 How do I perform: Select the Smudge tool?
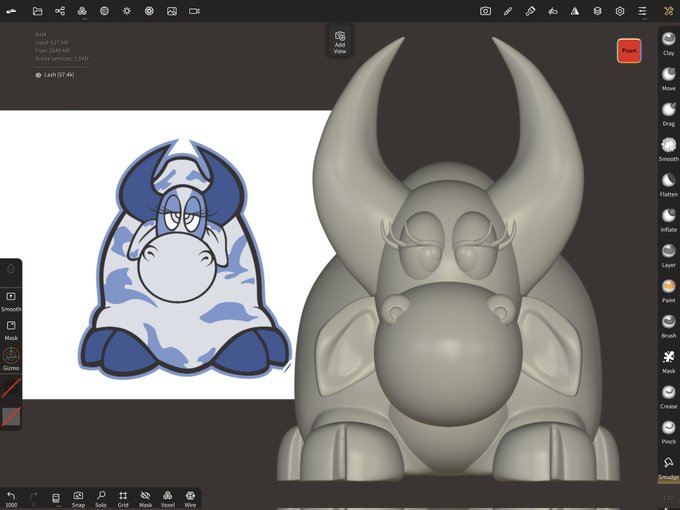(668, 468)
